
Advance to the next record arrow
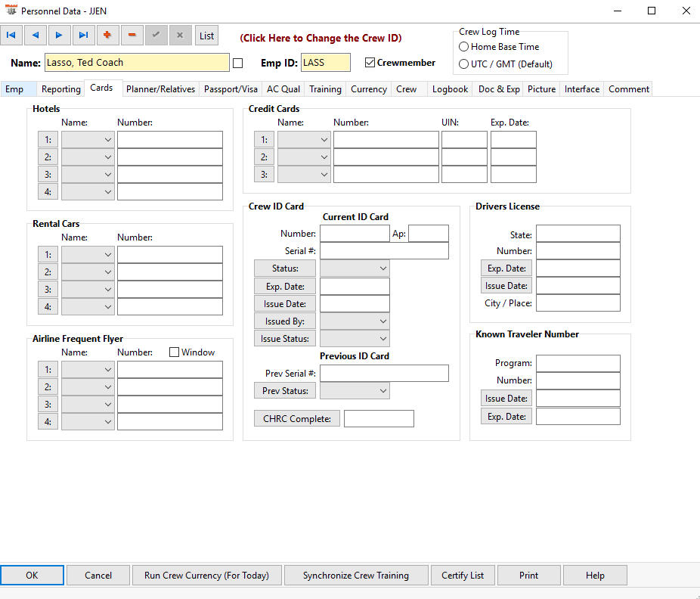(x=59, y=36)
